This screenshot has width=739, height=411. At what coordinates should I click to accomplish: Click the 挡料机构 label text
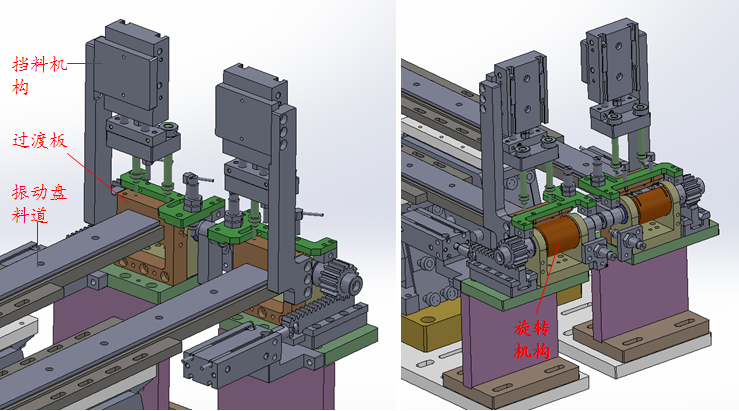pyautogui.click(x=40, y=75)
